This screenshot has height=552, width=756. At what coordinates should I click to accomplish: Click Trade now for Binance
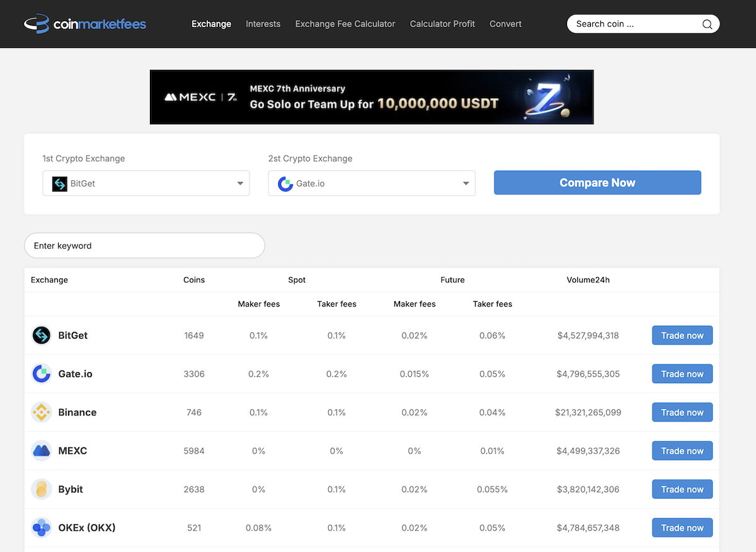pyautogui.click(x=682, y=412)
